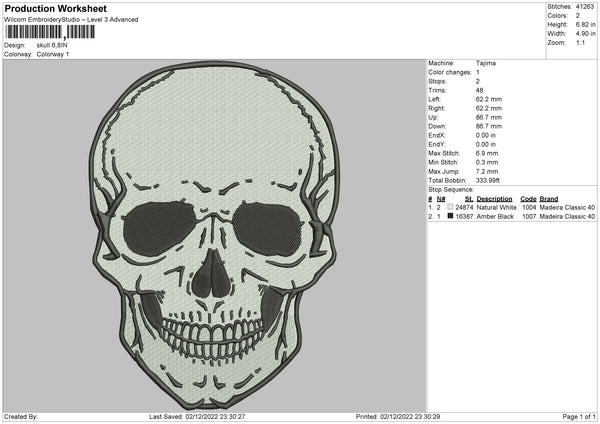Click the barcode below the worksheet title
This screenshot has height=424, width=600.
tap(49, 33)
